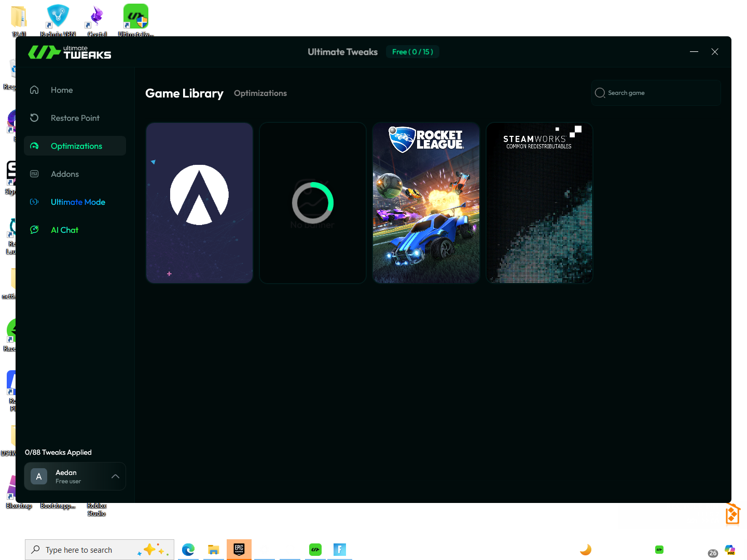747x560 pixels.
Task: Click the notification count badge 26
Action: click(713, 553)
